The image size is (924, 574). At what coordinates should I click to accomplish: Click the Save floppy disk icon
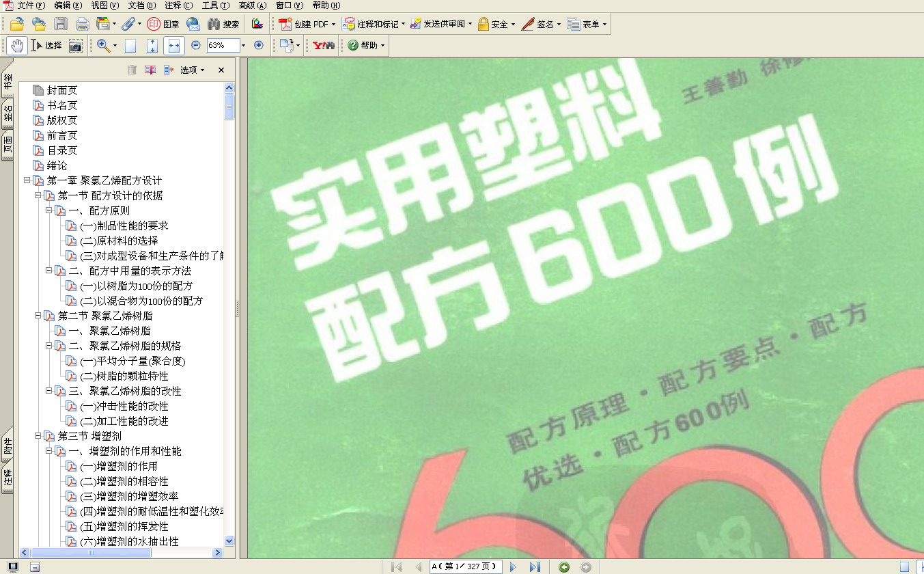61,24
